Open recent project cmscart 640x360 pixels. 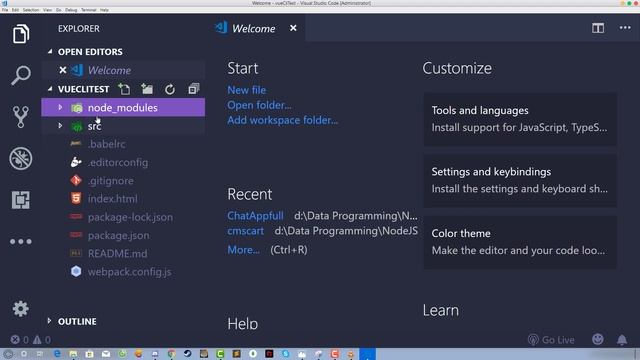pyautogui.click(x=245, y=231)
